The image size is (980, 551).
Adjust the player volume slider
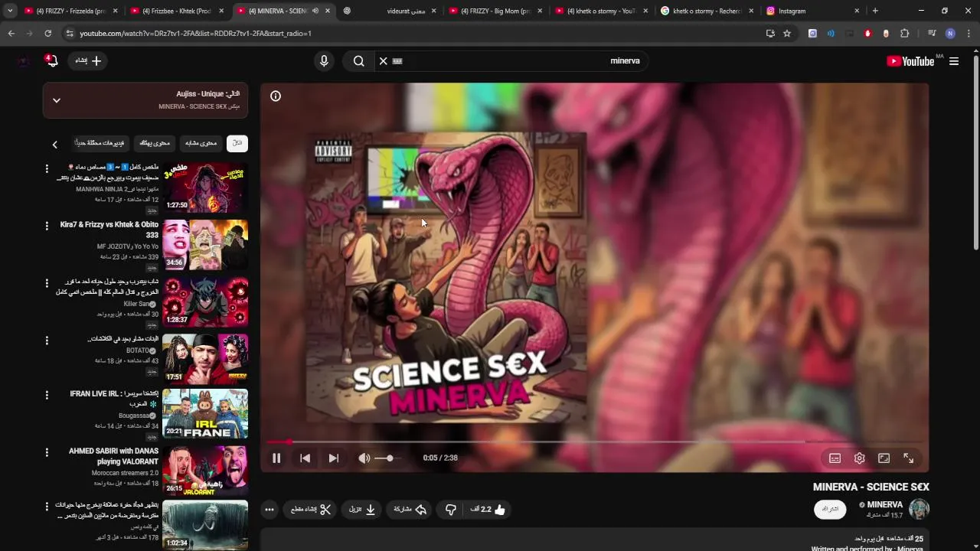(x=387, y=458)
